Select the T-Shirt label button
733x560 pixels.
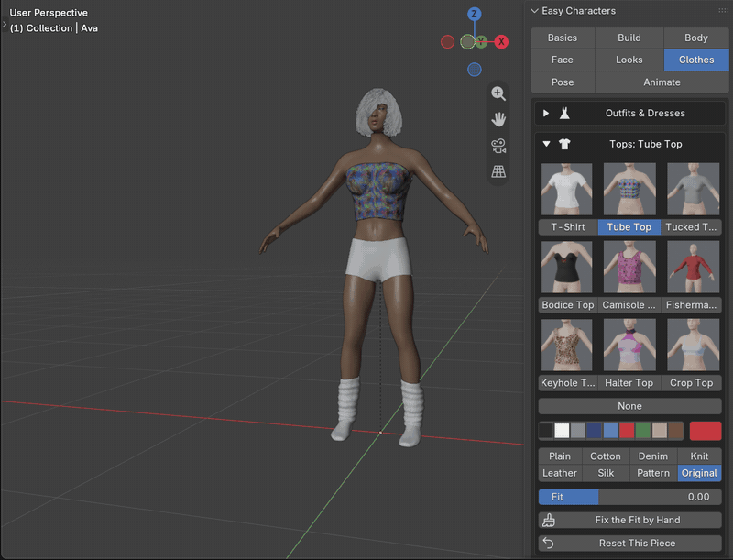[568, 227]
